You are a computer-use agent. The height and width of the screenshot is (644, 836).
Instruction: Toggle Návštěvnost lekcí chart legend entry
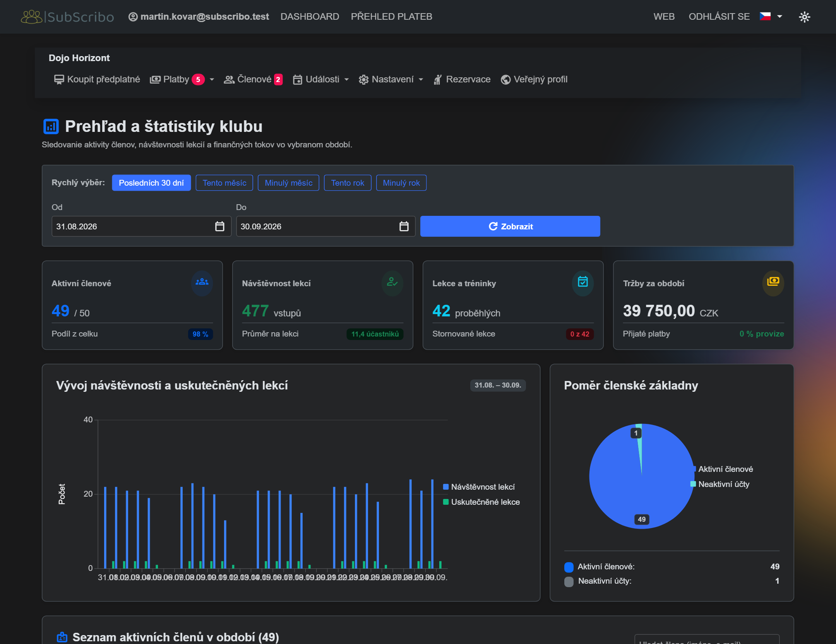(479, 487)
